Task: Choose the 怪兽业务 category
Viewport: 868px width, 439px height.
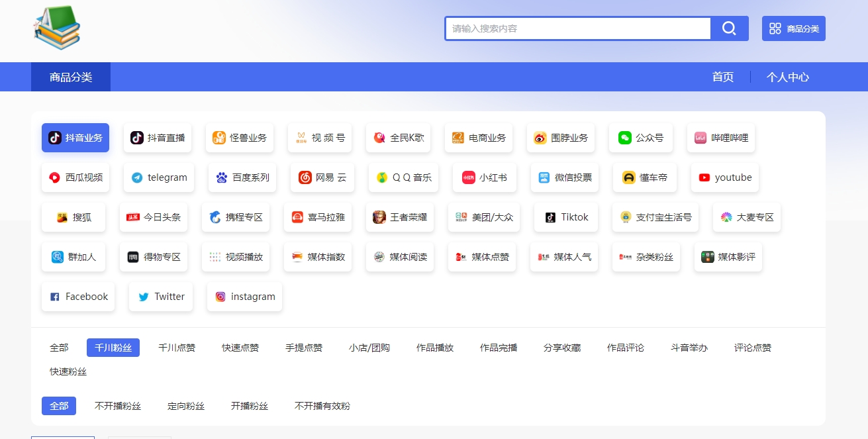Action: (240, 138)
